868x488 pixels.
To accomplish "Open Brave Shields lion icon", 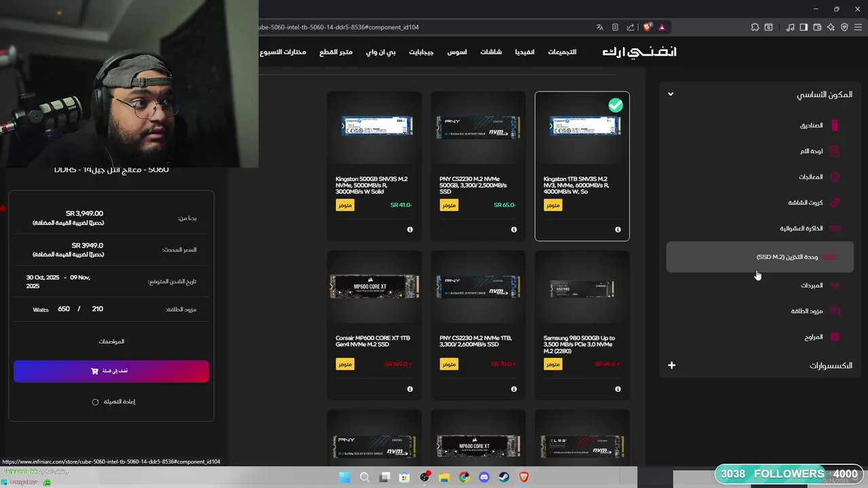I will click(x=648, y=27).
